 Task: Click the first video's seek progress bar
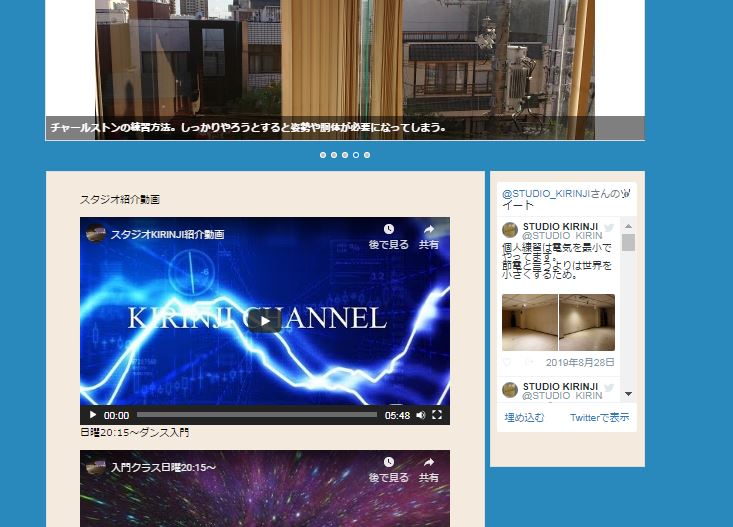[257, 415]
